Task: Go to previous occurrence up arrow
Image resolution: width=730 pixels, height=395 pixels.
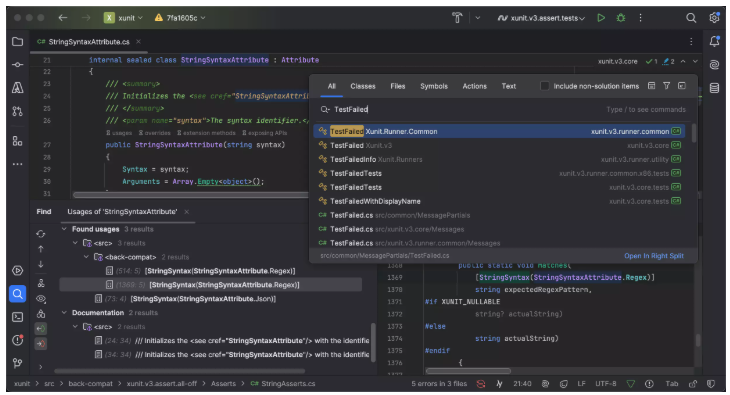Action: coord(41,249)
